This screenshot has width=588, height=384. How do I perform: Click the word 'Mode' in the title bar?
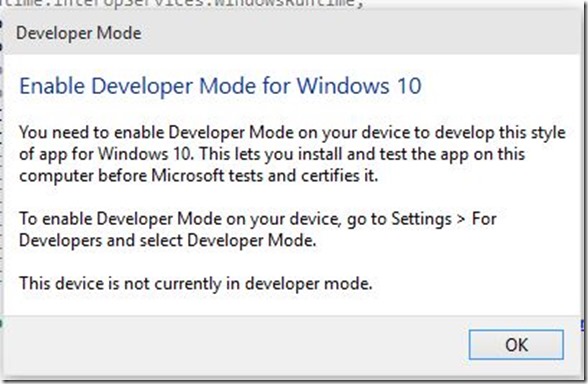pos(119,33)
